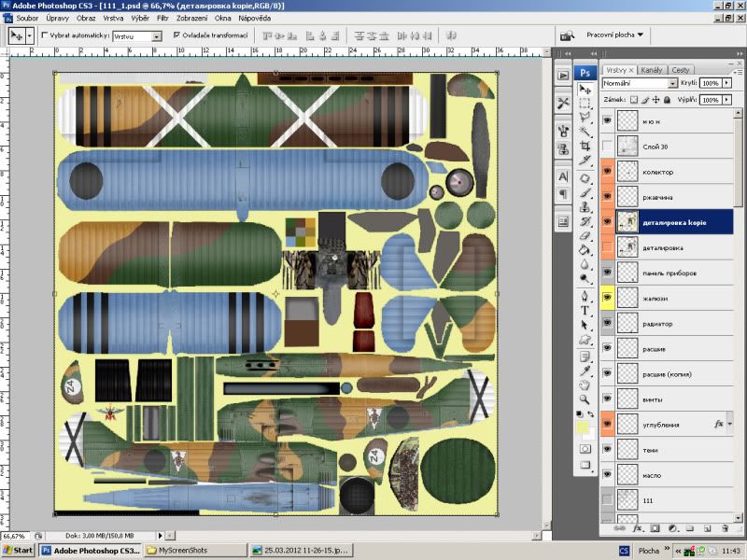Image resolution: width=747 pixels, height=560 pixels.
Task: Click the Windows Start button
Action: tap(19, 551)
